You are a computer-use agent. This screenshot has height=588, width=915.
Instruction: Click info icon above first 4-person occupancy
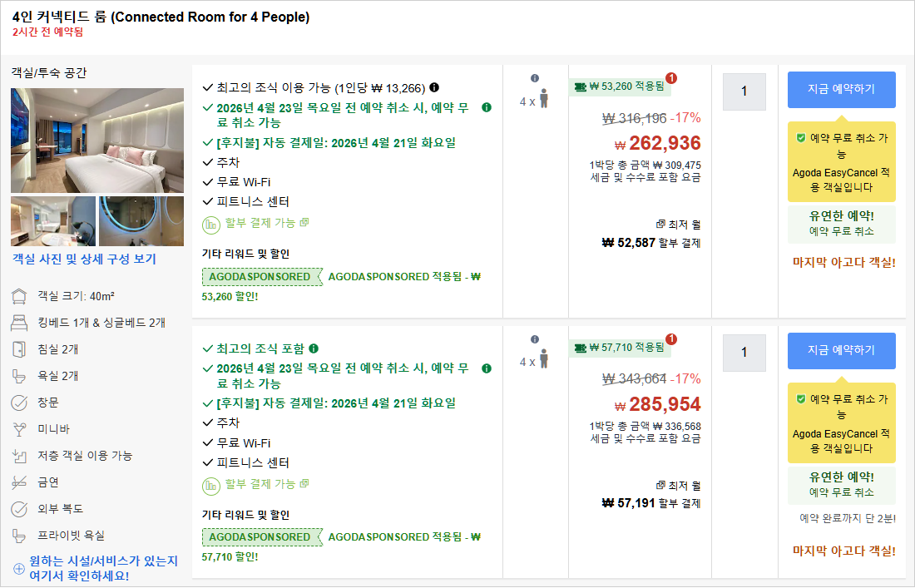(x=535, y=79)
